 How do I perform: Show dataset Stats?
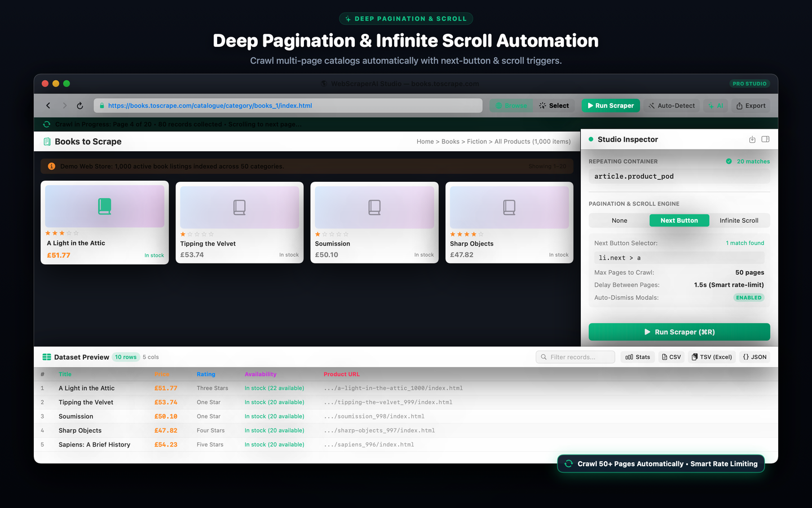pyautogui.click(x=638, y=357)
